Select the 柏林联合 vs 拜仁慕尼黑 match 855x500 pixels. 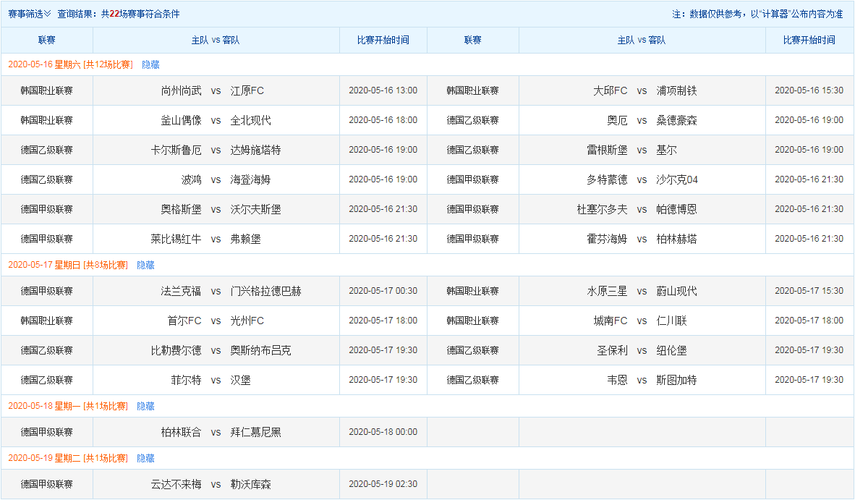click(215, 432)
